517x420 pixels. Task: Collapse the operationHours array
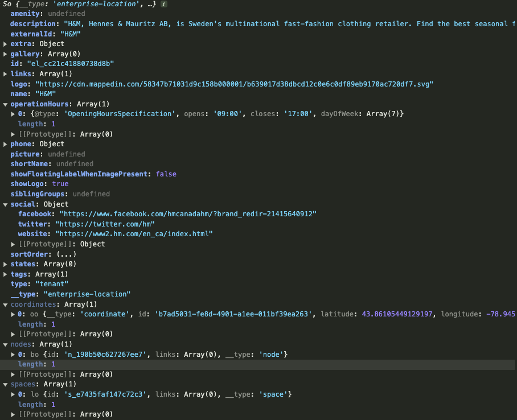(6, 104)
